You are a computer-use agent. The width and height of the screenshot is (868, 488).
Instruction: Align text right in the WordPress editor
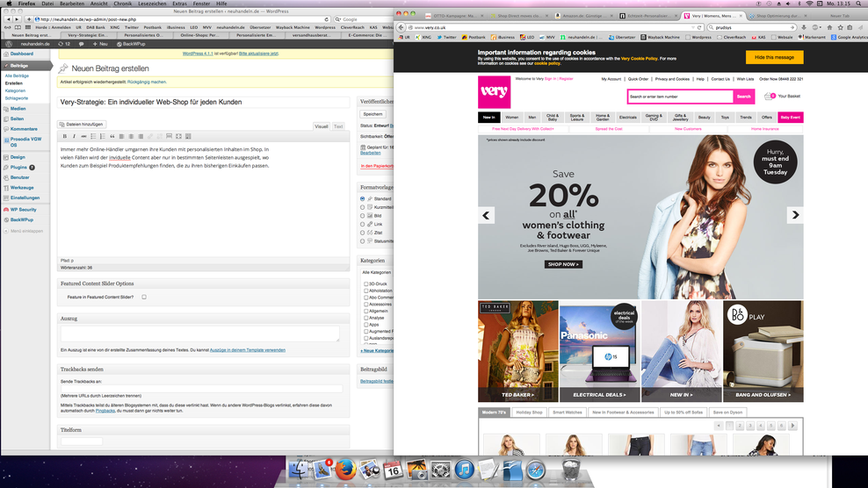tap(141, 136)
